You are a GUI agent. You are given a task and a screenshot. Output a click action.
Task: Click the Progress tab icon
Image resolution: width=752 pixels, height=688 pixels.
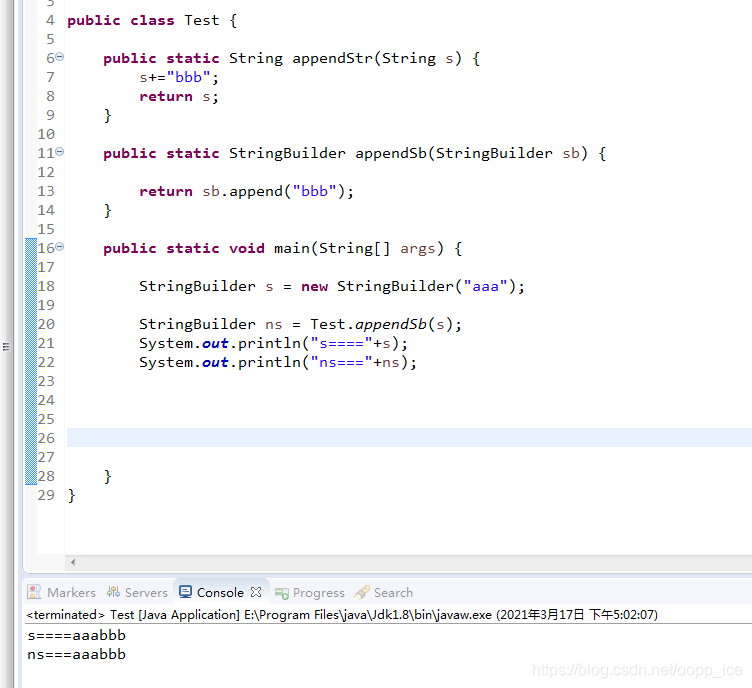pyautogui.click(x=282, y=594)
